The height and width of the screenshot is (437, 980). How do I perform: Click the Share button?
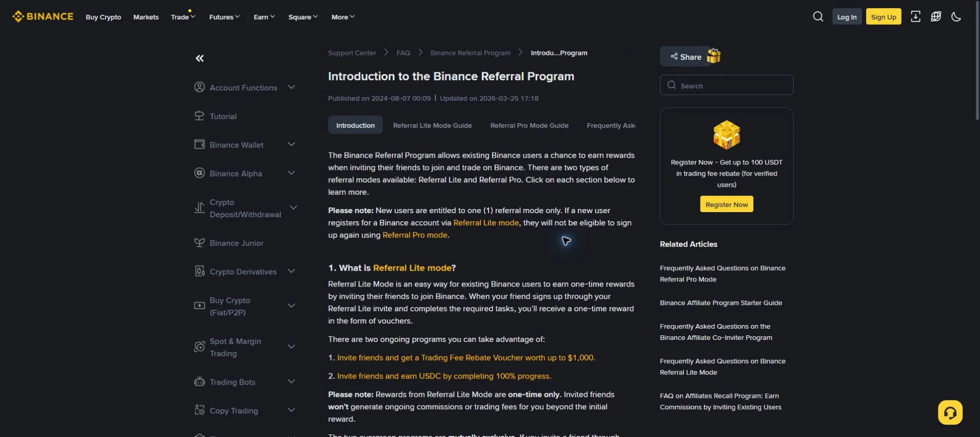pos(685,56)
